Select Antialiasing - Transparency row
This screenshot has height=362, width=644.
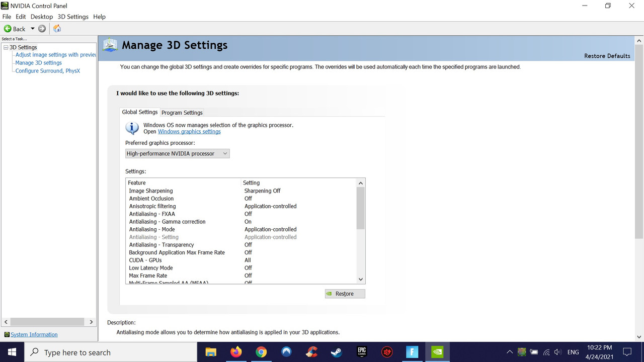point(240,245)
